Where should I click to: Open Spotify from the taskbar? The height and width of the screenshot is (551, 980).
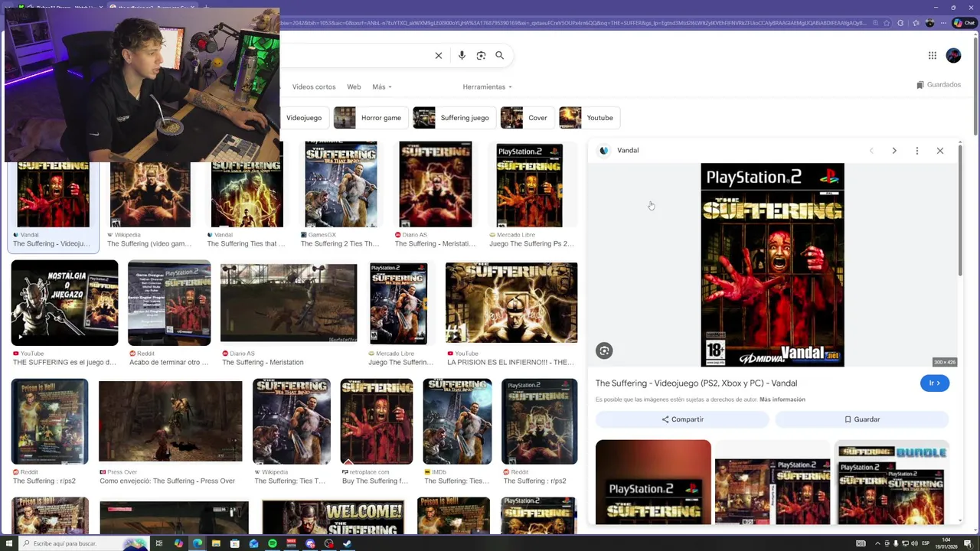(x=273, y=543)
